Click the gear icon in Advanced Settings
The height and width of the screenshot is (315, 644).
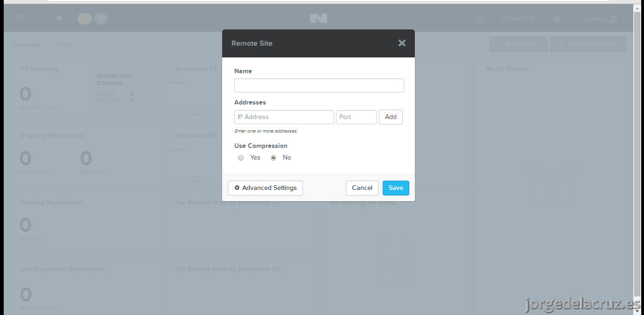click(237, 188)
